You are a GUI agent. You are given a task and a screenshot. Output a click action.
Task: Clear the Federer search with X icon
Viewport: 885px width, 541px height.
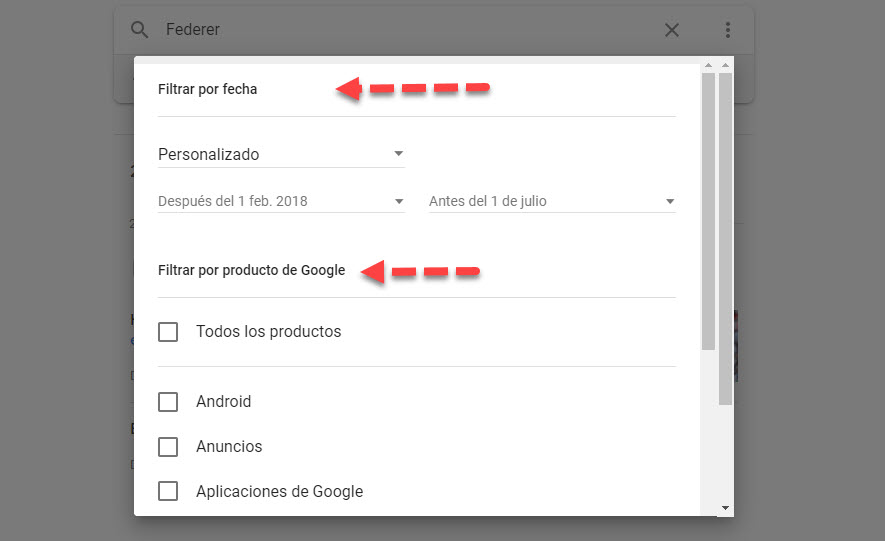click(x=672, y=30)
